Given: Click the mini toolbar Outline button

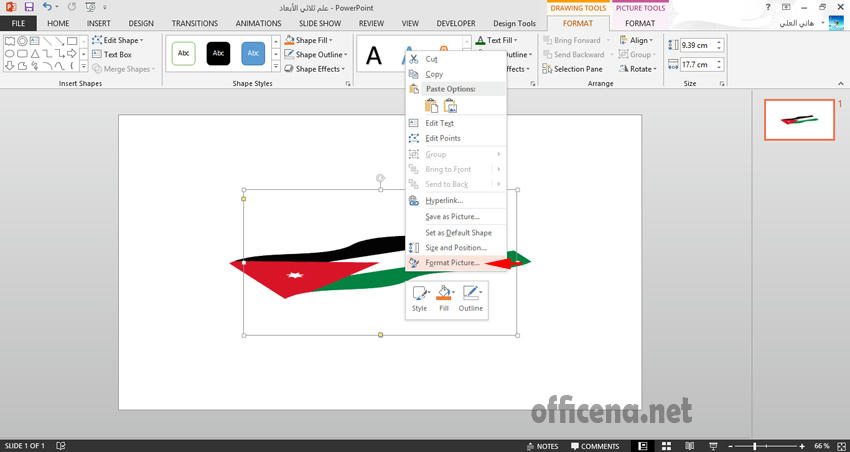Looking at the screenshot, I should coord(471,299).
